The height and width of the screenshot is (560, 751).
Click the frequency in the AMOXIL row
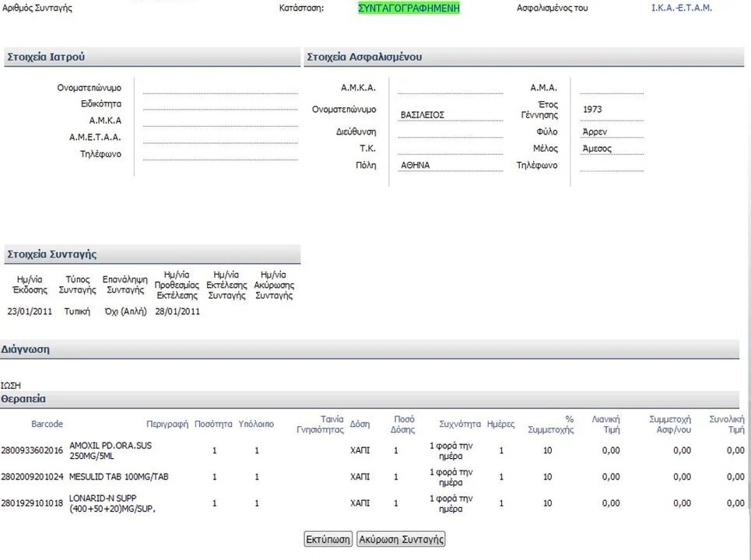(451, 450)
